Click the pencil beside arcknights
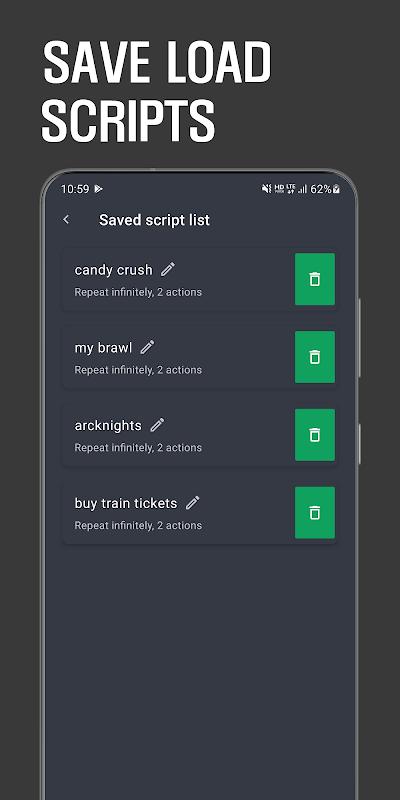Viewport: 400px width, 800px height. click(157, 425)
